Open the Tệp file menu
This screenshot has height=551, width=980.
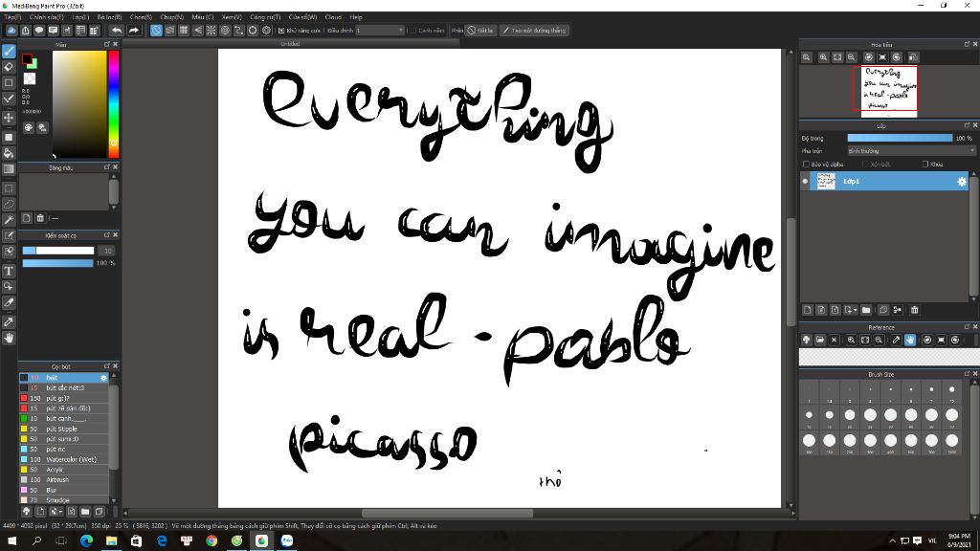tap(12, 17)
